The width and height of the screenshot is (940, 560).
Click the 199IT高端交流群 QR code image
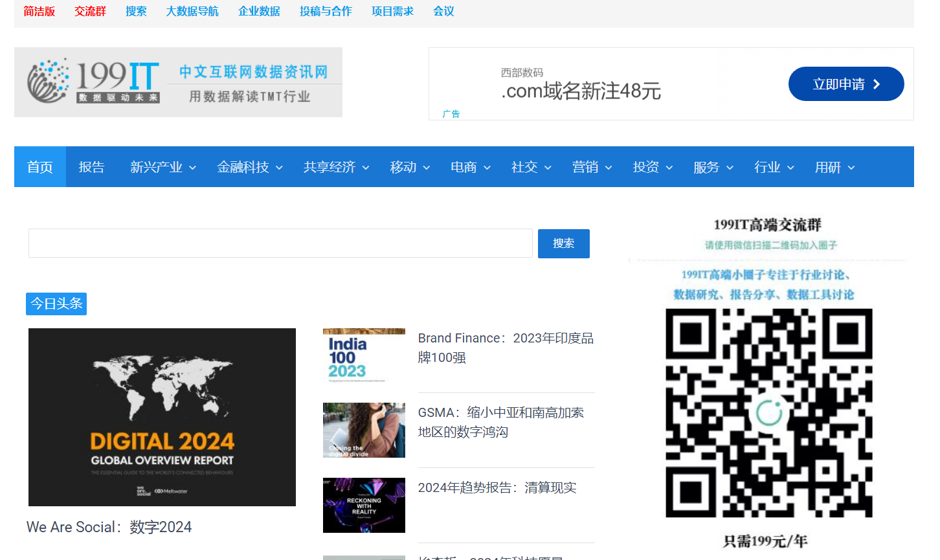tap(769, 413)
